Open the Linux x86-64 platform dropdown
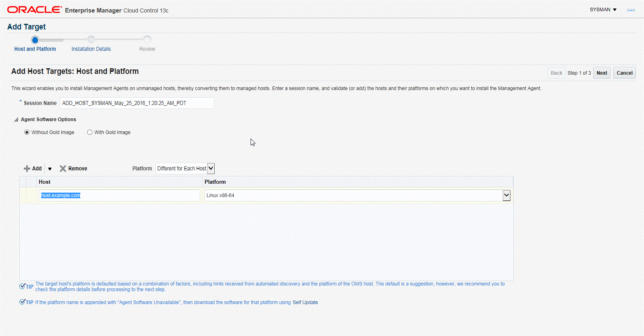 click(358, 195)
